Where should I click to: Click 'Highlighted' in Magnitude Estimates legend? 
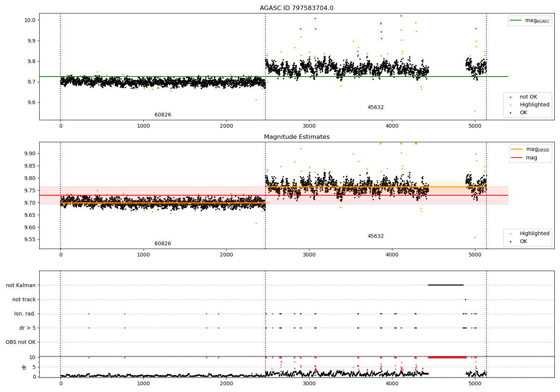tap(529, 234)
